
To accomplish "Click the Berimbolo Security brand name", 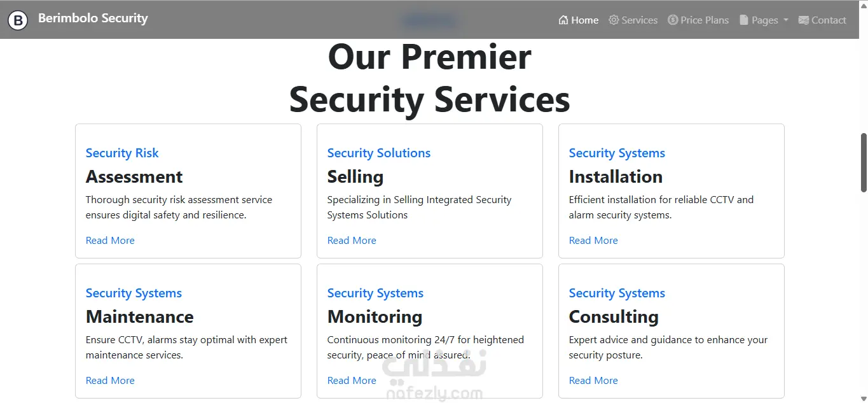I will pos(93,18).
